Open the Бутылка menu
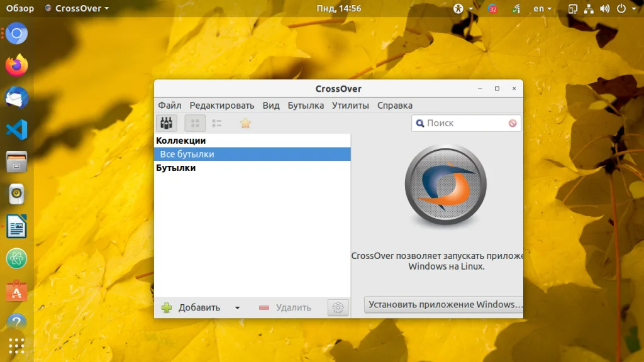 (x=306, y=106)
